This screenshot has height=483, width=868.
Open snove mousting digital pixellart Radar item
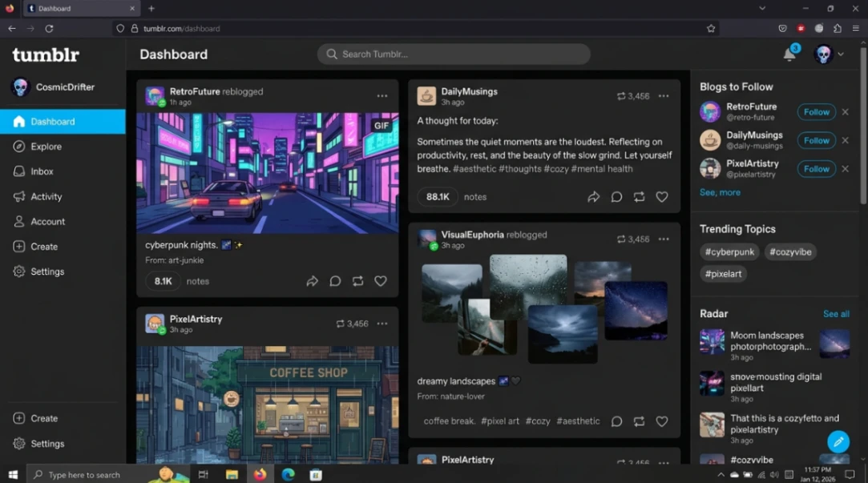coord(774,387)
